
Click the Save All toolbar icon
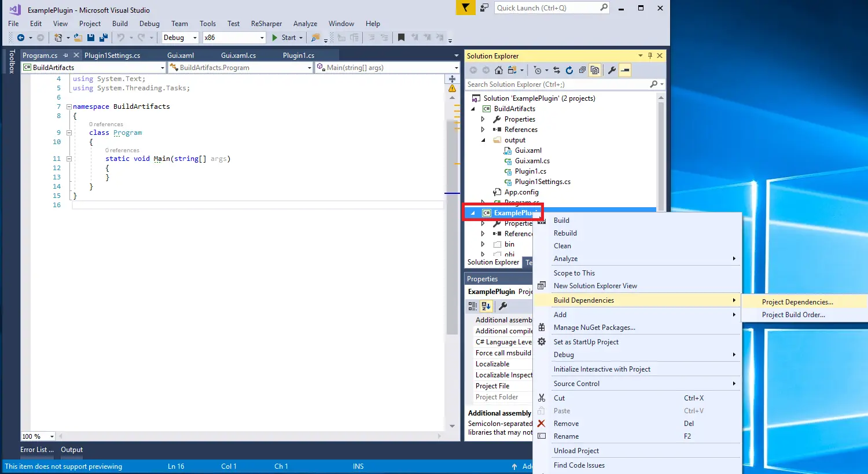(x=104, y=38)
